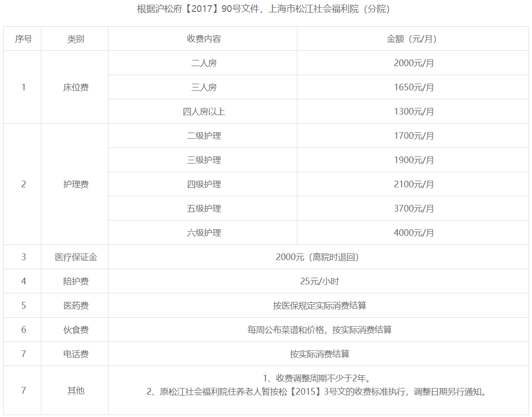This screenshot has width=532, height=417.
Task: Click the 三级护理 cell
Action: pyautogui.click(x=203, y=160)
